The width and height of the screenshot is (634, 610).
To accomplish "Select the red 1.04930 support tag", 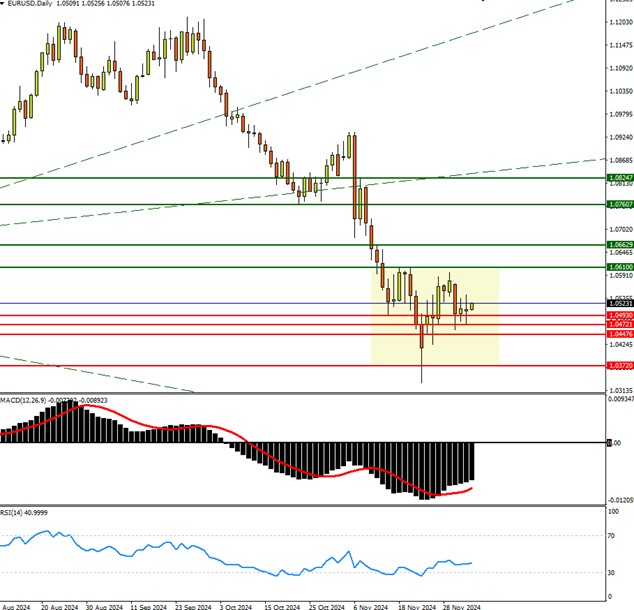I will (619, 316).
